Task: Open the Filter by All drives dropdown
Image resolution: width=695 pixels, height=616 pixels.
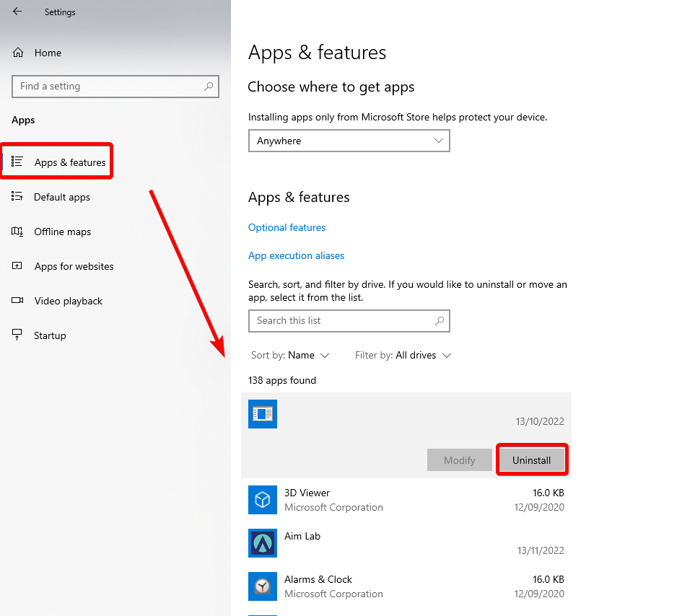Action: pos(403,355)
